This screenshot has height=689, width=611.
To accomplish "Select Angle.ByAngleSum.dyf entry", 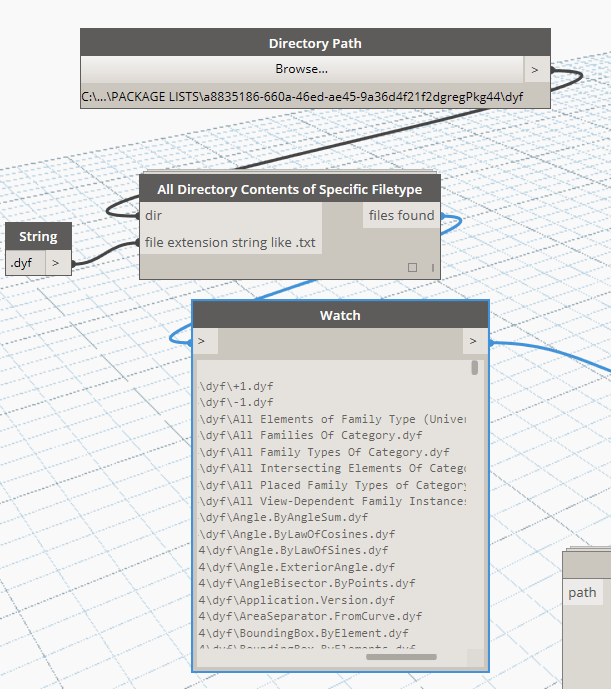I will pos(284,517).
